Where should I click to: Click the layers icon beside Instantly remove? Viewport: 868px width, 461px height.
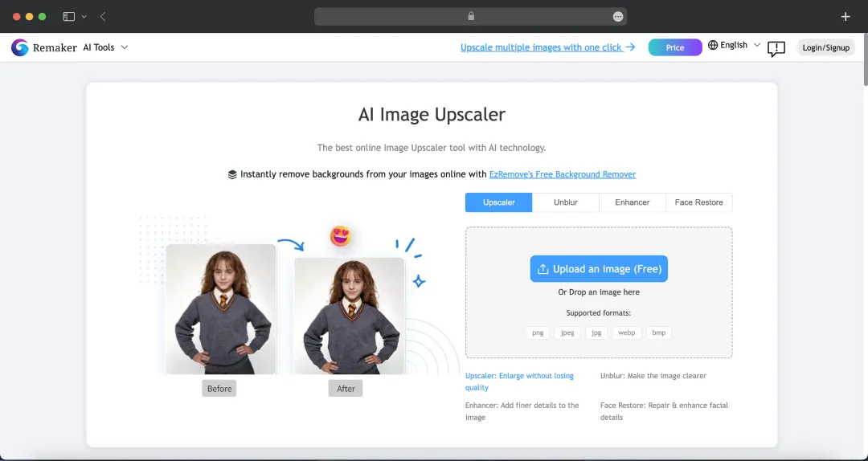pos(232,174)
